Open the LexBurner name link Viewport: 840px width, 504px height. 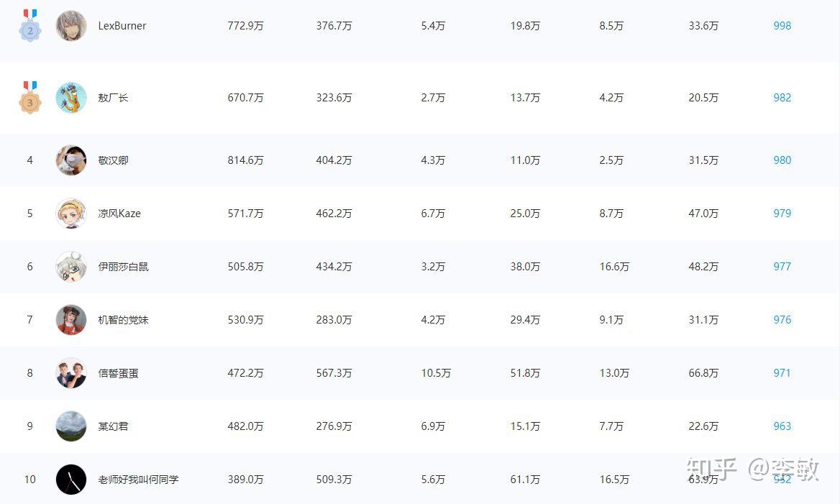122,26
